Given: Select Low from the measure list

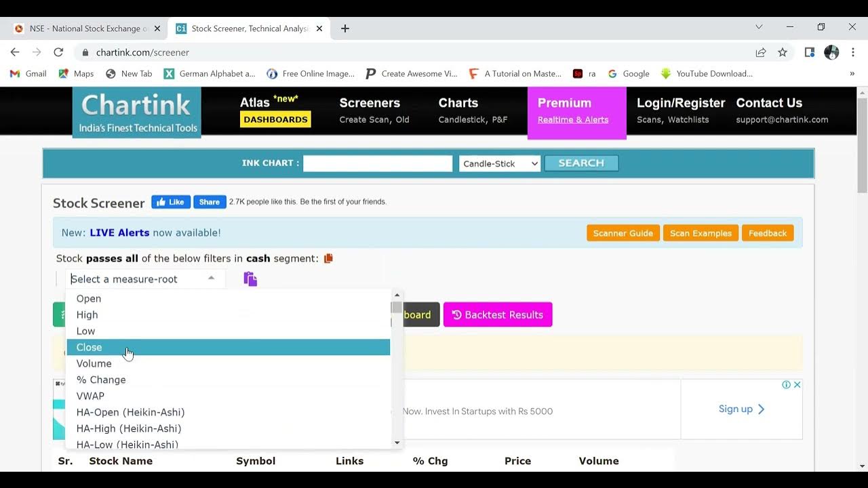Looking at the screenshot, I should point(228,331).
